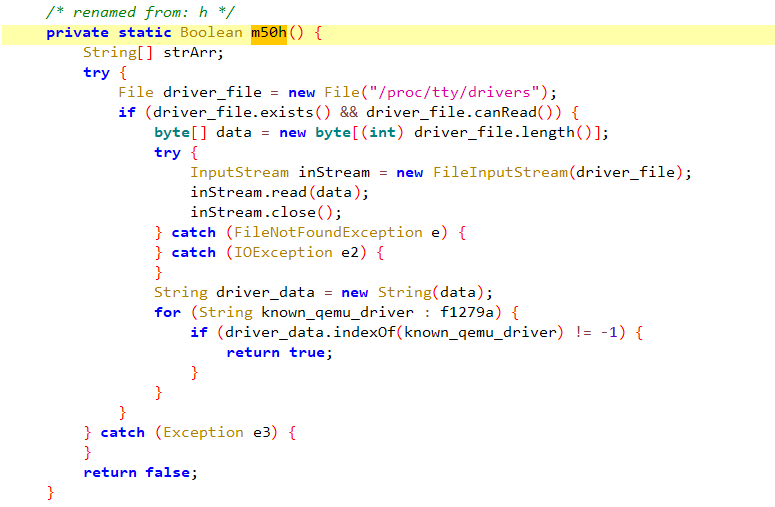This screenshot has height=507, width=775.
Task: Click known_qemu_driver in the for loop header
Action: [x=337, y=312]
